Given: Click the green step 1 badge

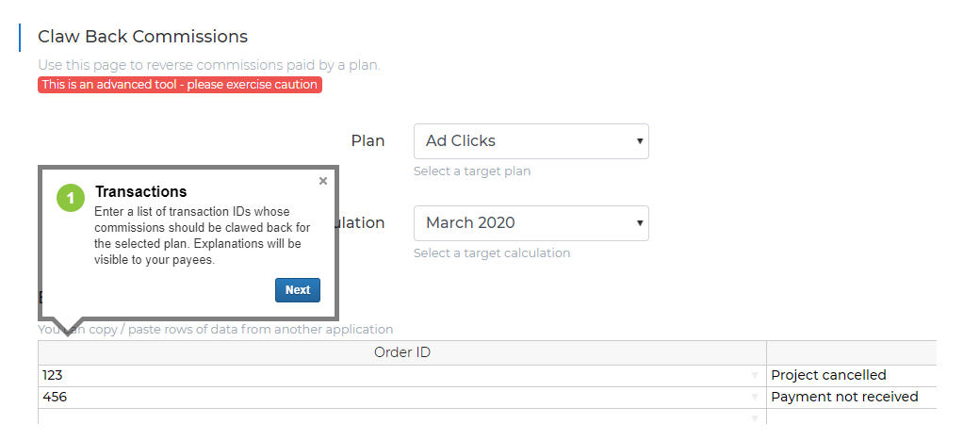Looking at the screenshot, I should pos(71,198).
